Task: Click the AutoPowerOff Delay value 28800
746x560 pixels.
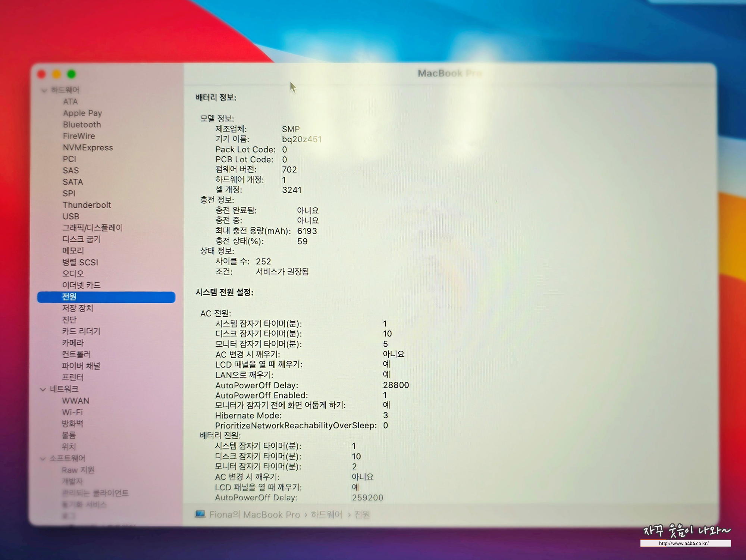Action: pos(396,385)
